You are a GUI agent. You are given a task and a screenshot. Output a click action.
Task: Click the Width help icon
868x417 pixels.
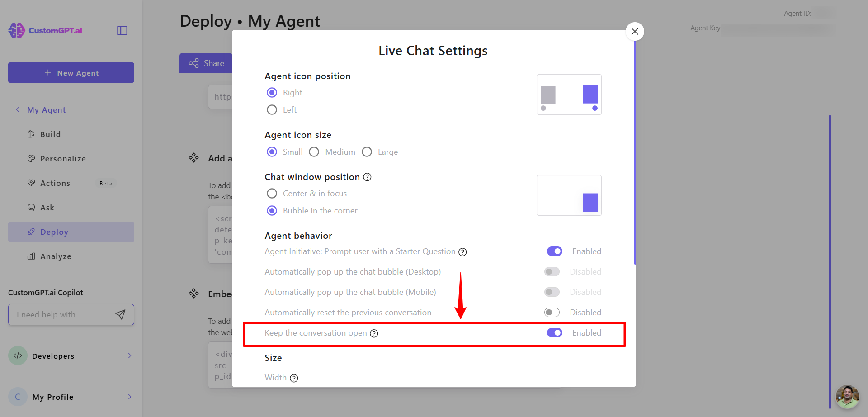294,378
